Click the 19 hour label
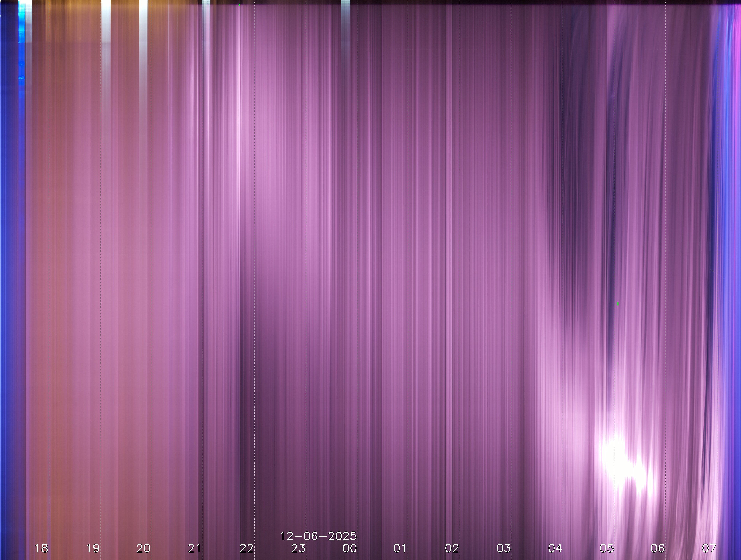The height and width of the screenshot is (560, 741). [x=93, y=548]
